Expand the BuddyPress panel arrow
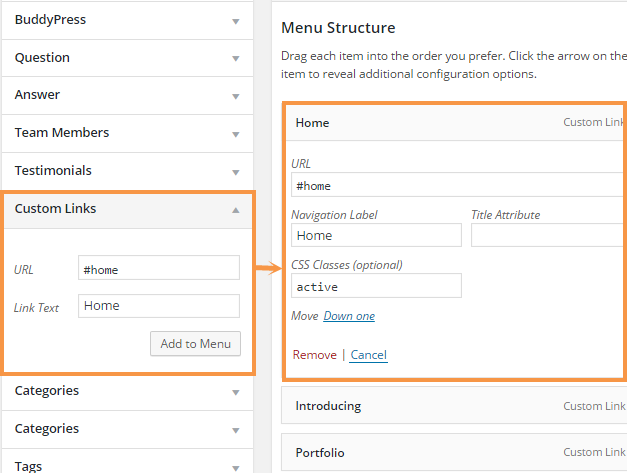The image size is (627, 473). point(236,21)
